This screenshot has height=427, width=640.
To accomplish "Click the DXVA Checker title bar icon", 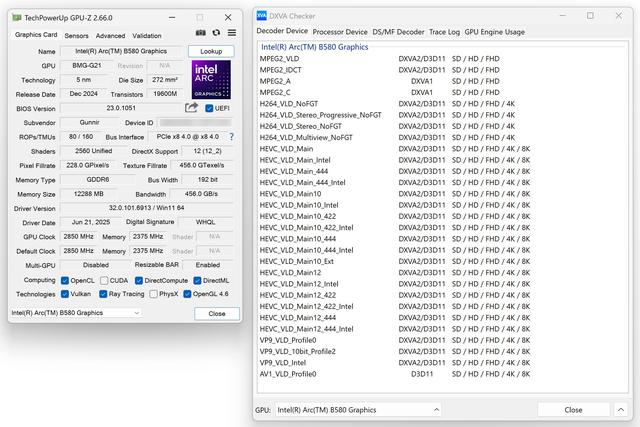I will pos(261,16).
